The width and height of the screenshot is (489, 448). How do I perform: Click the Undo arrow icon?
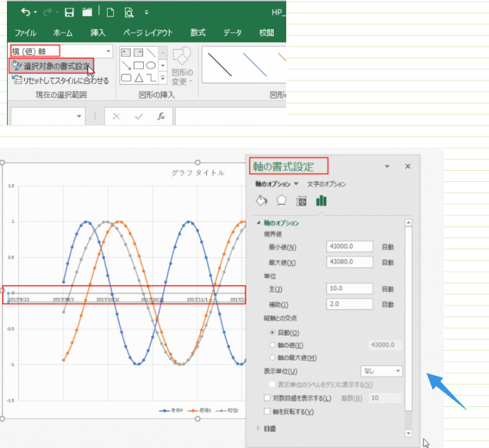point(26,12)
